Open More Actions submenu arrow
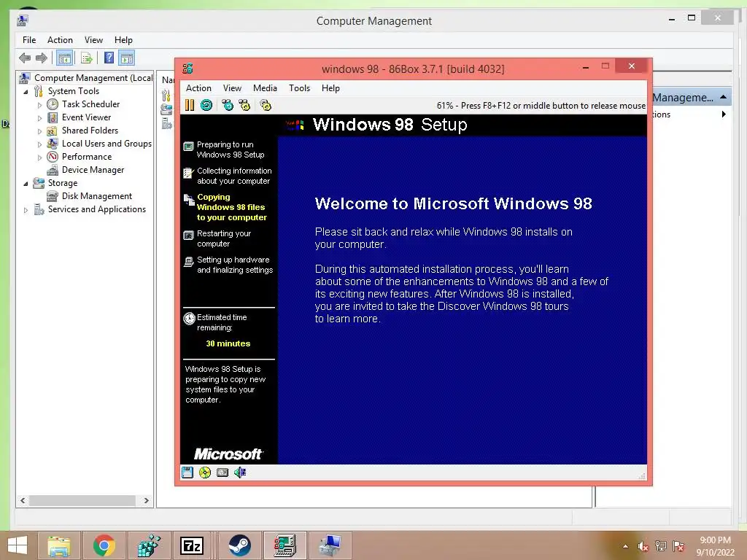Screen dimensions: 747x560 click(724, 114)
